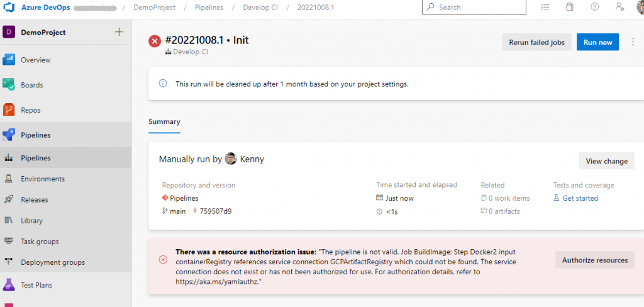Open Library from the sidebar
This screenshot has width=644, height=307.
31,220
